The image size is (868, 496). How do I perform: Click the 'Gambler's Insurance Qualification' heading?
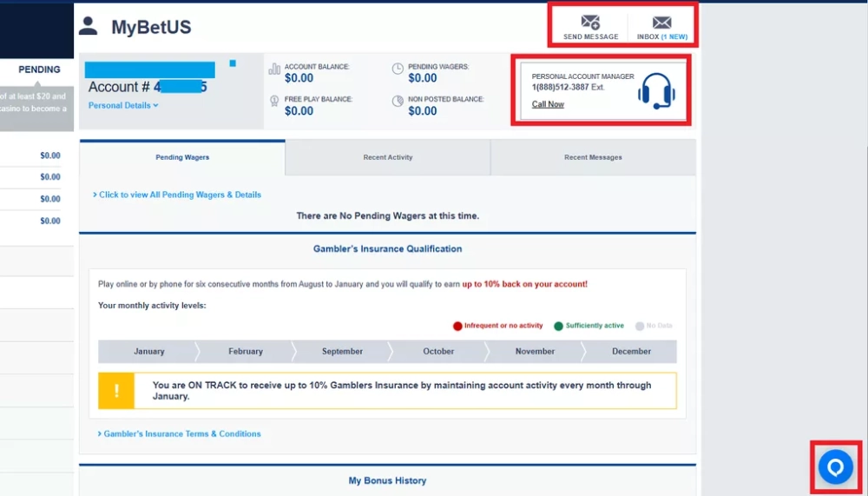(387, 248)
